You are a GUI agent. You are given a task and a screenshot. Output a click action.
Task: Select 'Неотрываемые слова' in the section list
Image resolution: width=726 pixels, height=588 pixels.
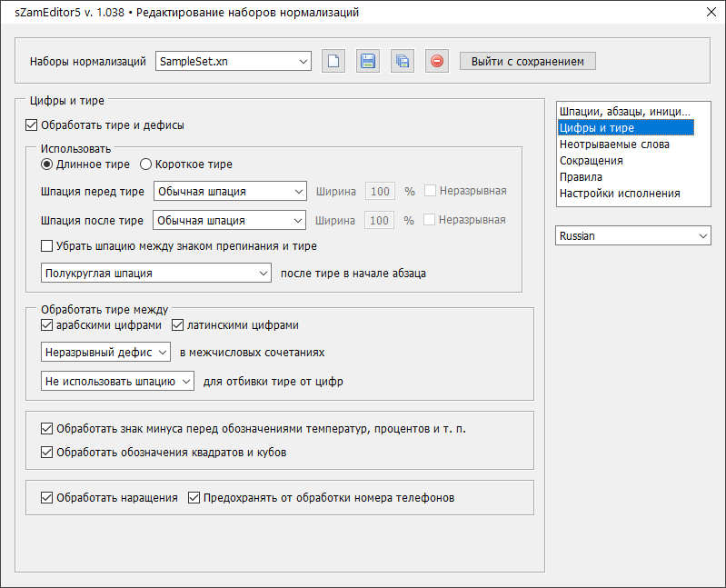click(614, 144)
